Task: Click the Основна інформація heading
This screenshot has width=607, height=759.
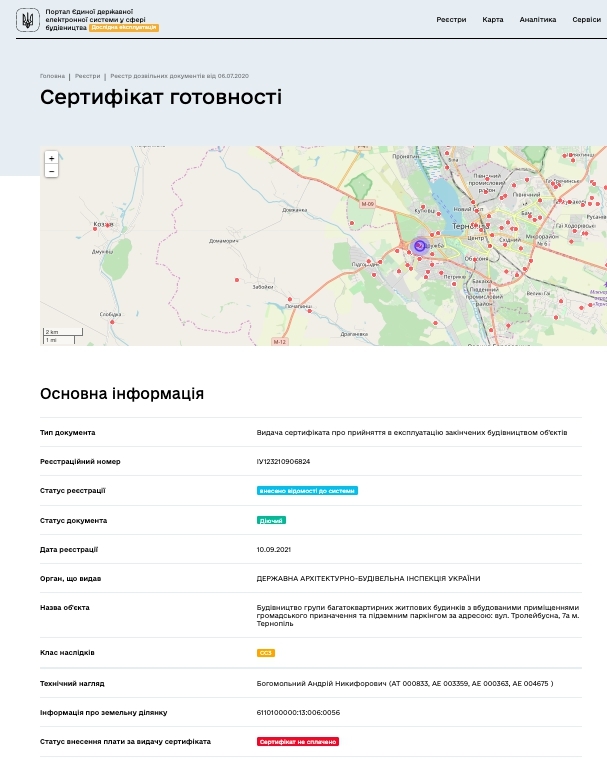Action: tap(122, 394)
